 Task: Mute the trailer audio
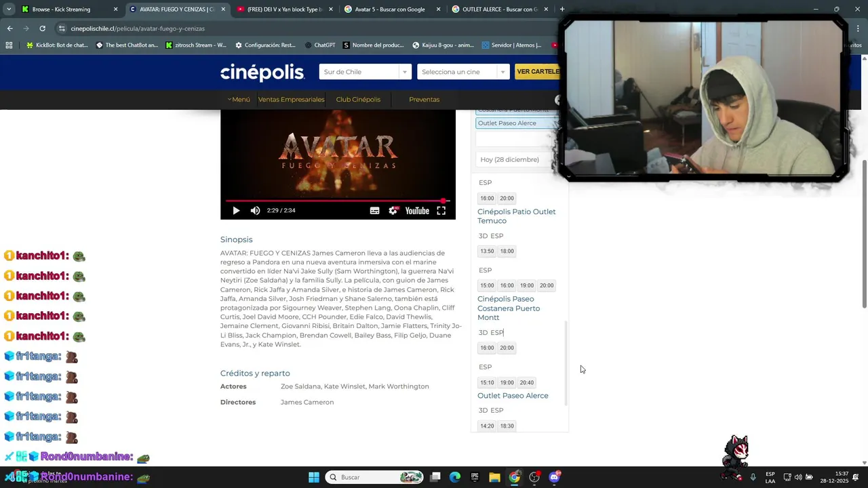(255, 211)
